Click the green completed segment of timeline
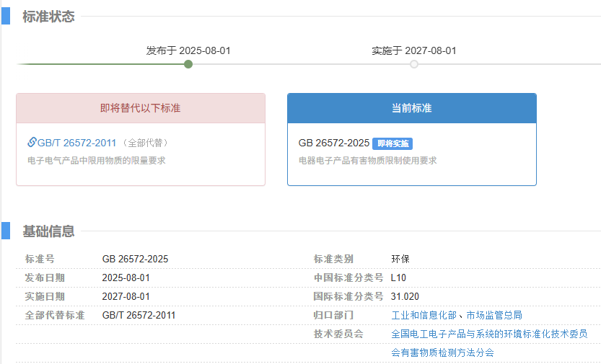Screen dimensions: 601x364 click(101, 64)
